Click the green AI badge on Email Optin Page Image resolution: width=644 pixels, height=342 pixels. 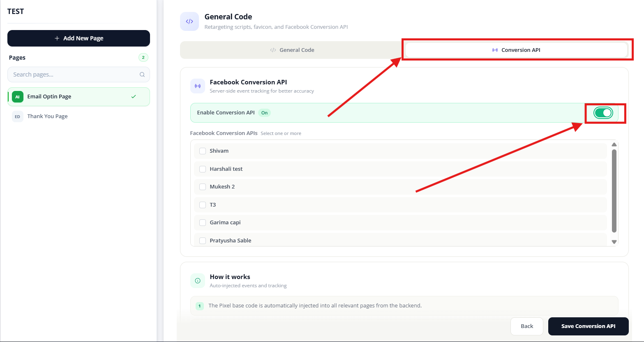tap(17, 97)
